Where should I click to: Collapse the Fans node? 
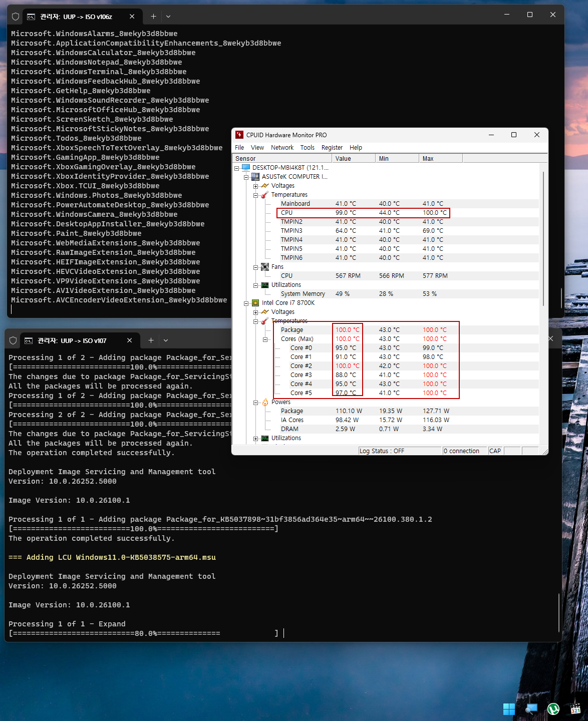255,267
